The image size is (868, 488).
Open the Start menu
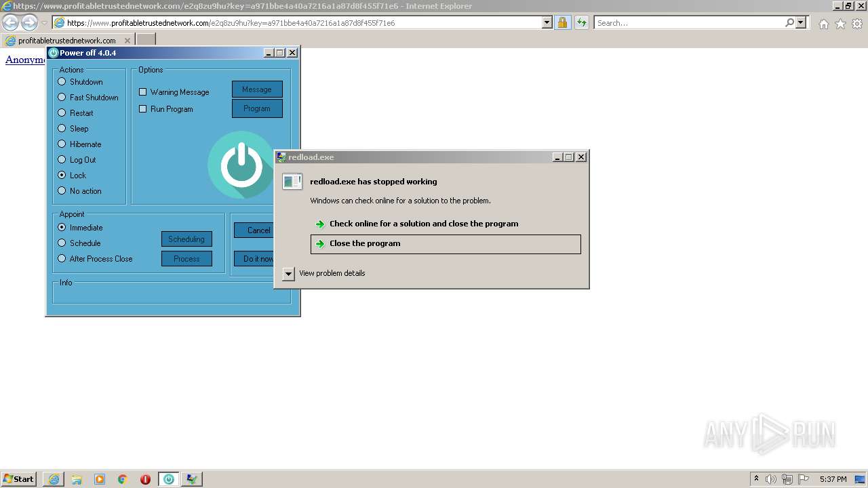[18, 479]
